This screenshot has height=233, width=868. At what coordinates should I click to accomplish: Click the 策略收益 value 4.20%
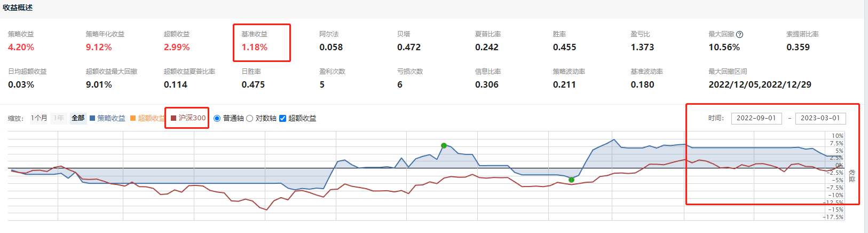click(21, 47)
